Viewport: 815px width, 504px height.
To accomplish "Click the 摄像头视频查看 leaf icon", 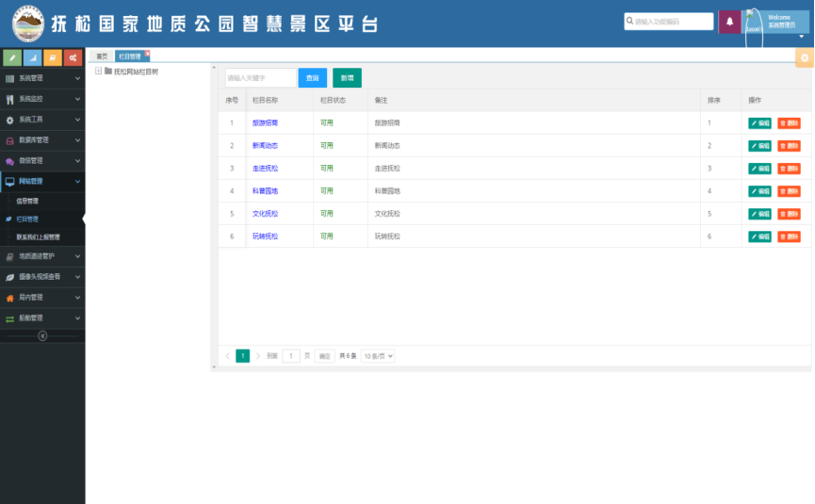I will 9,278.
